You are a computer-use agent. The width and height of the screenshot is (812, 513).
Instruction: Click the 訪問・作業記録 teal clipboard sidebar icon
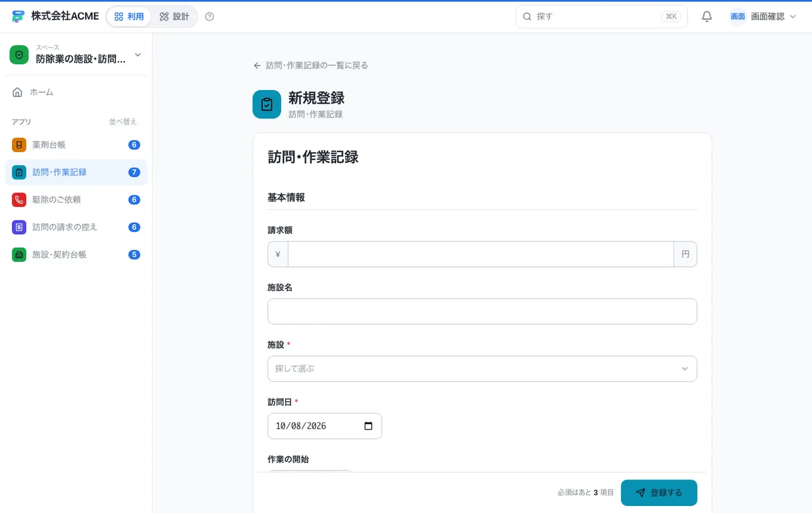19,172
